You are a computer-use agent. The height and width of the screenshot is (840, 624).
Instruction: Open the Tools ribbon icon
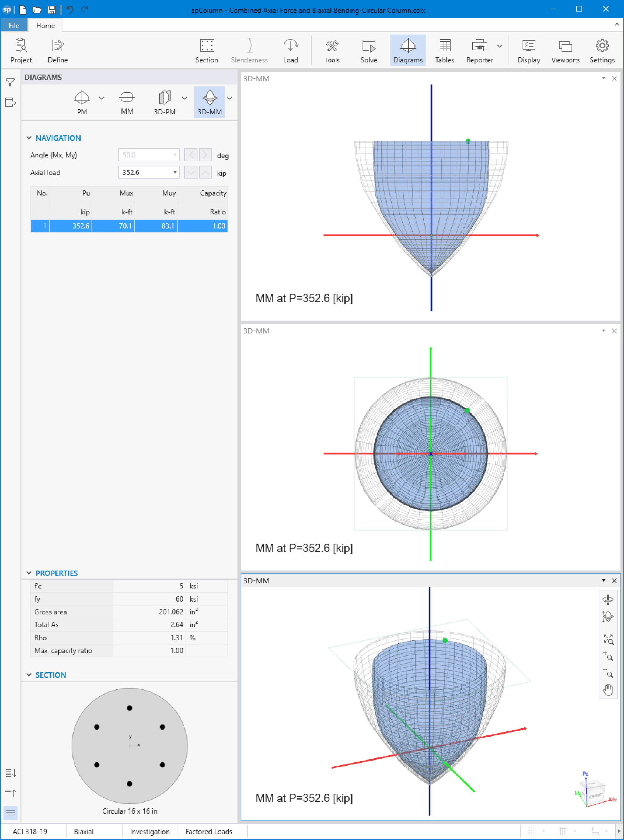332,51
